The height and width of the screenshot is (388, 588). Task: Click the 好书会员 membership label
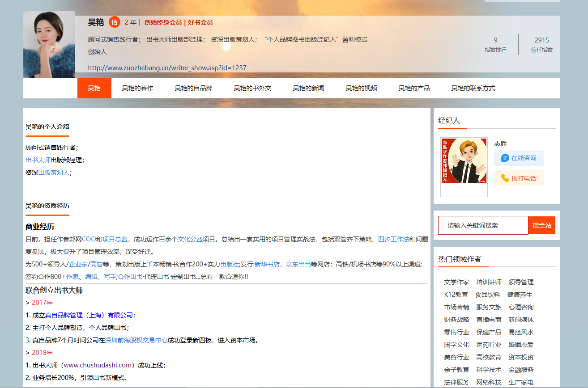tap(200, 22)
